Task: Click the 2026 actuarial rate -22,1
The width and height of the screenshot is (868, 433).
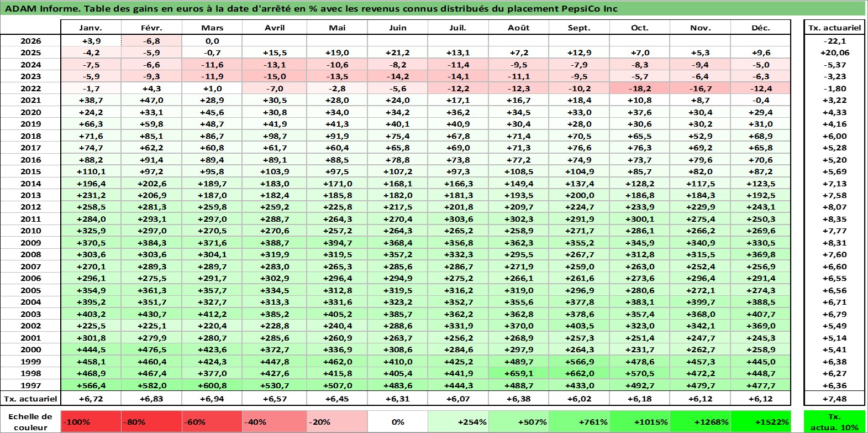Action: [834, 41]
